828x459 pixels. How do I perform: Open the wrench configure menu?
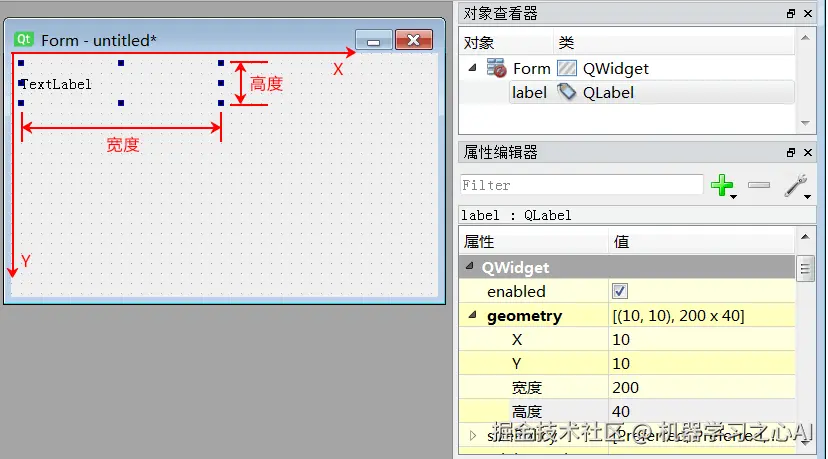[x=795, y=185]
